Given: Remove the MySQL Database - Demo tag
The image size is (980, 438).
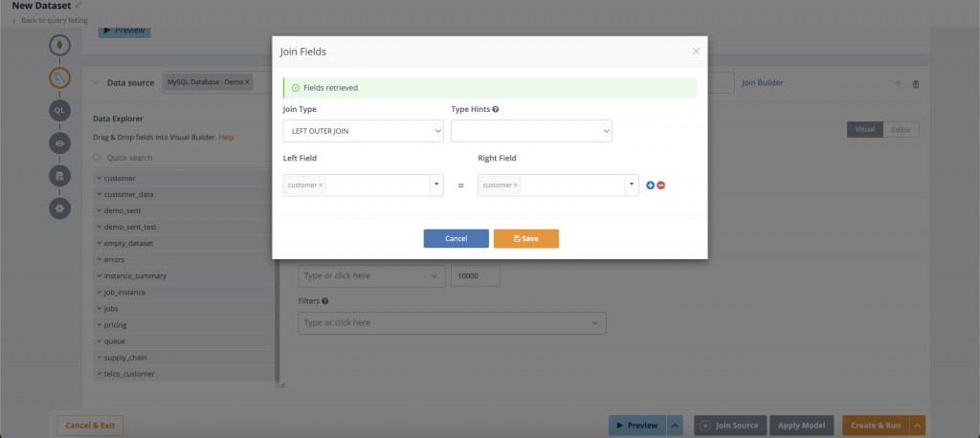Looking at the screenshot, I should 247,82.
